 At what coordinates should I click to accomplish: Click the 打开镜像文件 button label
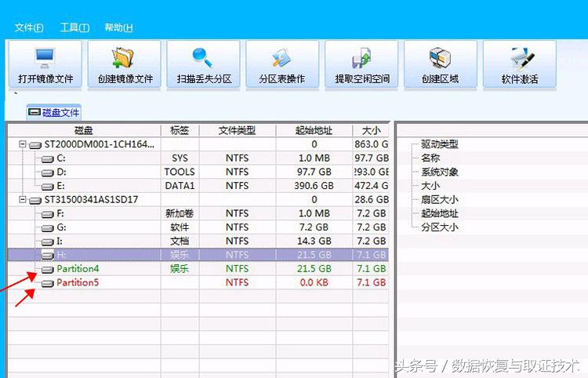coord(45,78)
